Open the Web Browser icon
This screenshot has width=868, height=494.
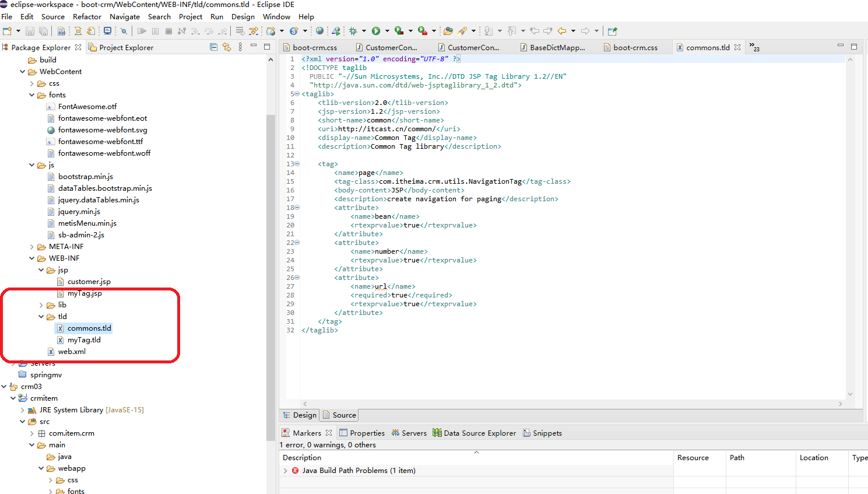[x=319, y=31]
